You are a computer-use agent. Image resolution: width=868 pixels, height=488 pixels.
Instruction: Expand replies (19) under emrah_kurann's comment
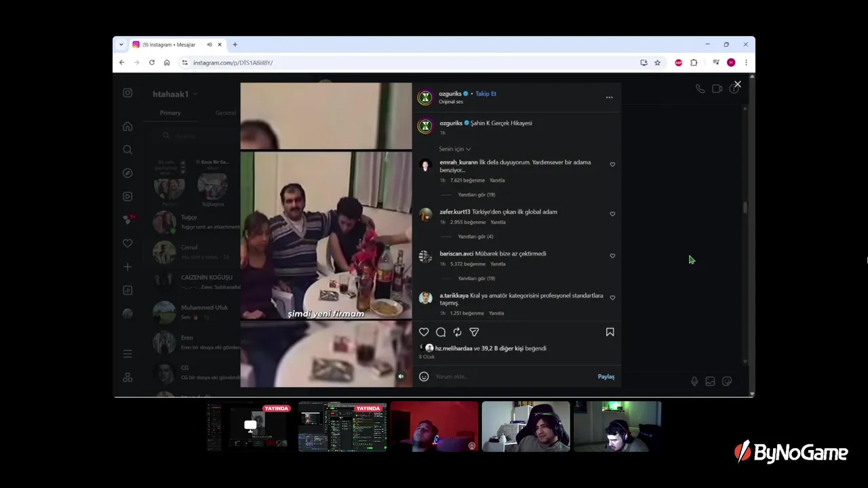tap(476, 195)
